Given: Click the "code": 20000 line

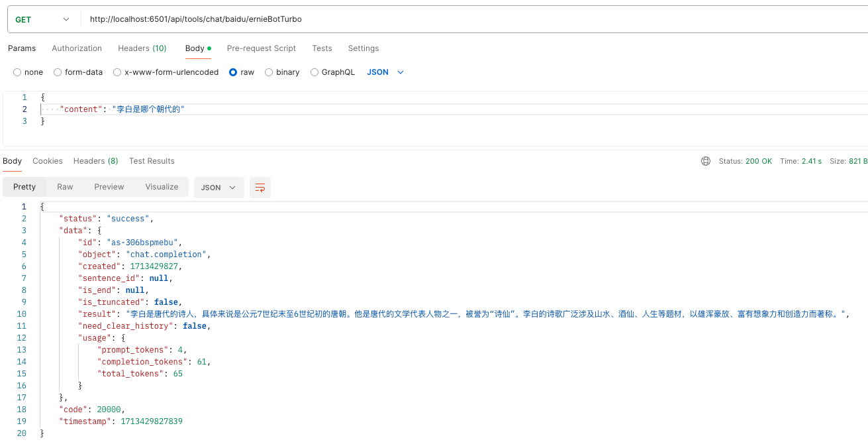Looking at the screenshot, I should click(92, 410).
